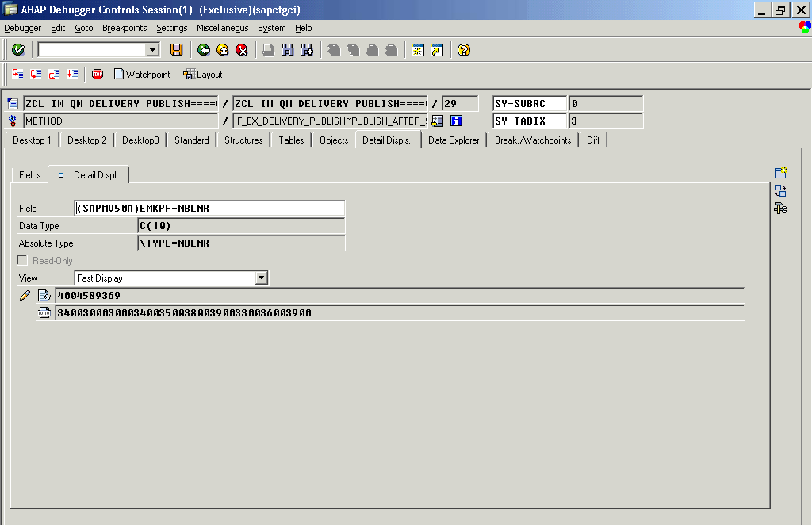Click the command input field
Viewport: 812px width, 525px height.
92,50
